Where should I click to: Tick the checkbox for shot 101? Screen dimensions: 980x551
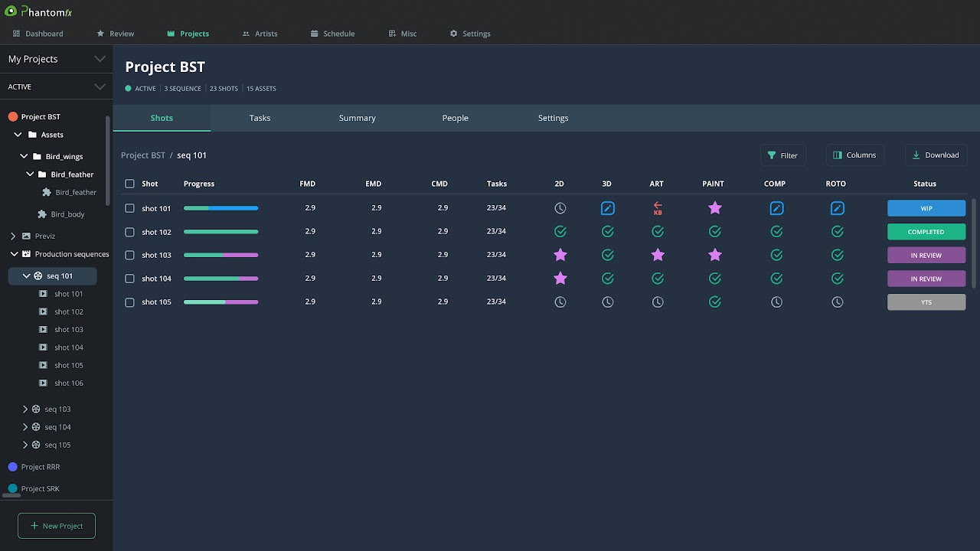point(129,208)
